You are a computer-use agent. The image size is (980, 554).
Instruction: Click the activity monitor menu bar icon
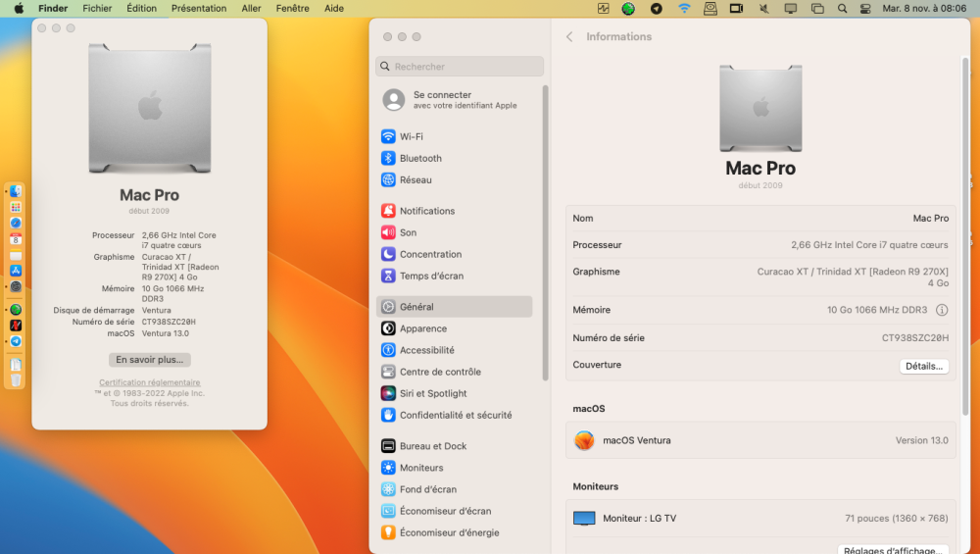click(603, 8)
